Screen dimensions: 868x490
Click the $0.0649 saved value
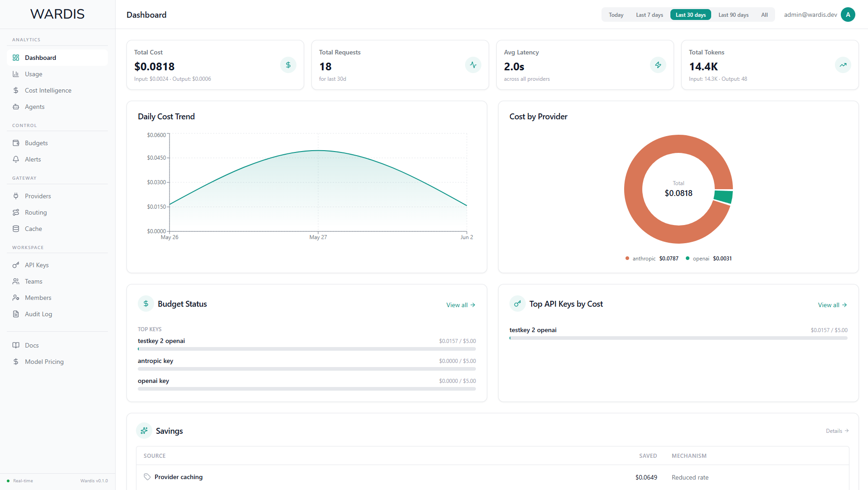(646, 477)
